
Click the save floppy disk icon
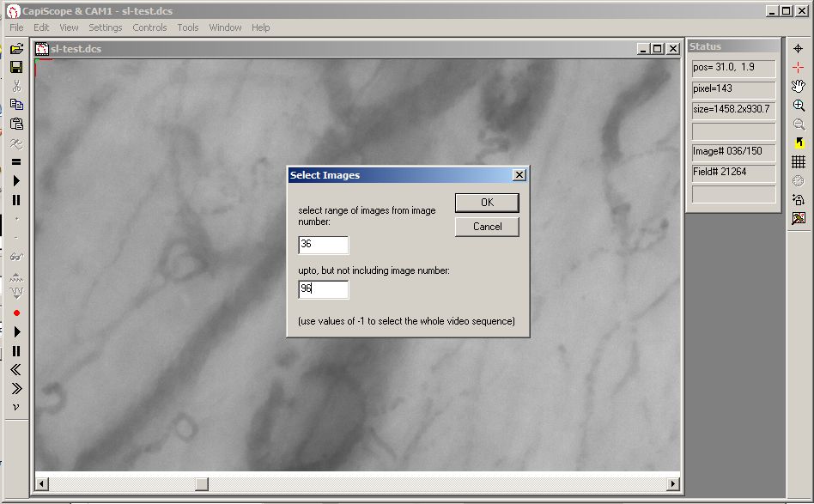[16, 68]
